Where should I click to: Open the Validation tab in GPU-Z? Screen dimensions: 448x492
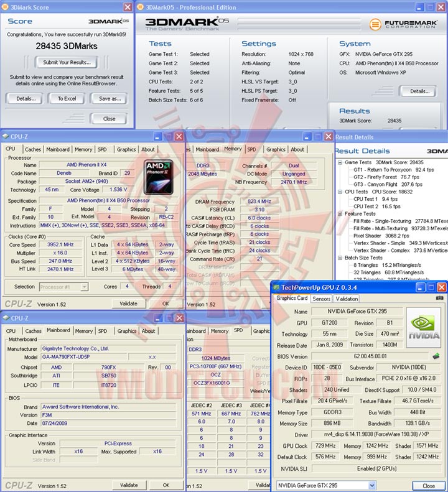point(347,299)
